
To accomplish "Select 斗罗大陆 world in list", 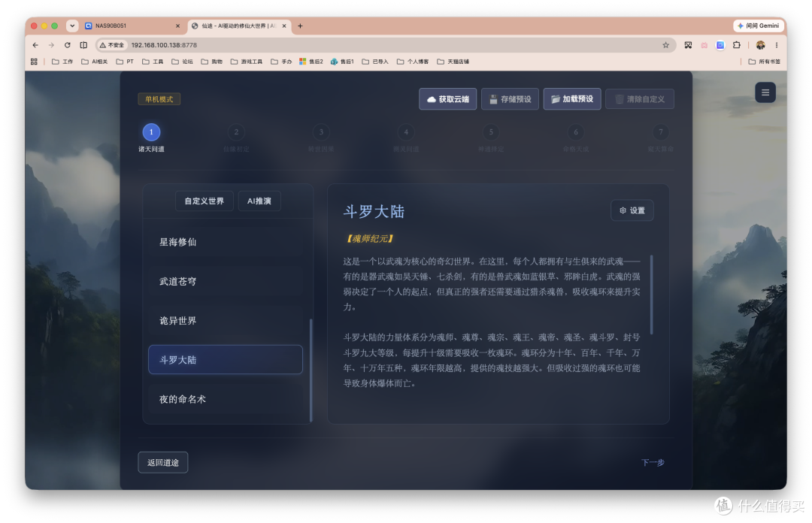I will (226, 360).
